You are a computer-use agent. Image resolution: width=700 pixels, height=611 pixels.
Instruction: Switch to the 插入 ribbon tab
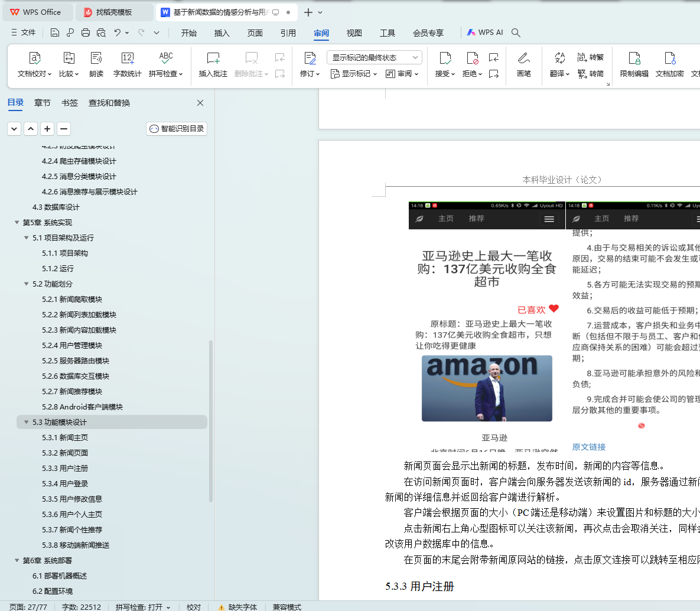(222, 32)
